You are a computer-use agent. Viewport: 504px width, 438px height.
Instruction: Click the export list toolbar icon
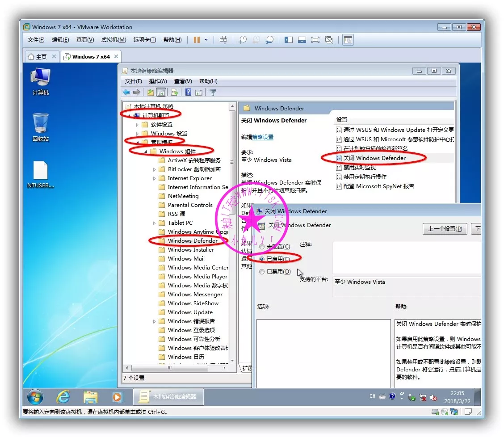coord(175,93)
